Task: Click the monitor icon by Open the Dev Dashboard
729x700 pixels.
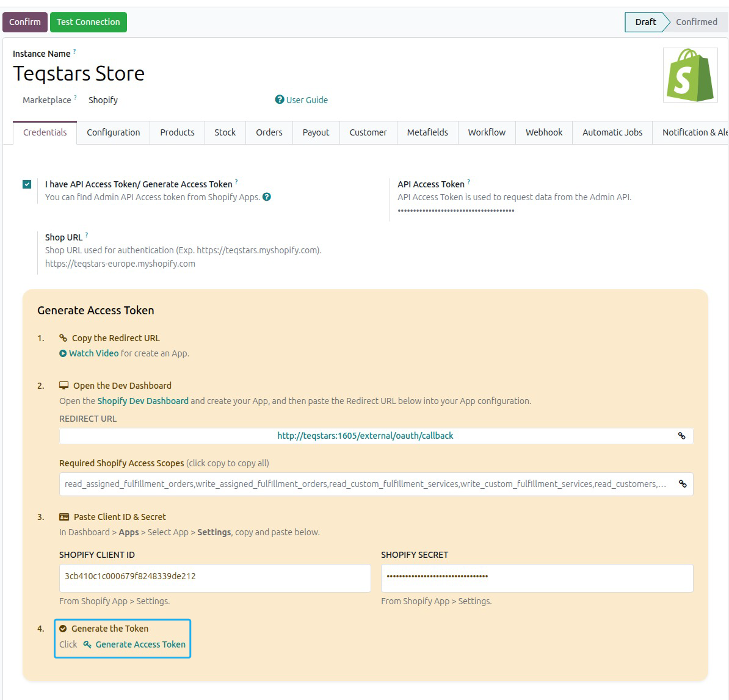Action: (63, 385)
